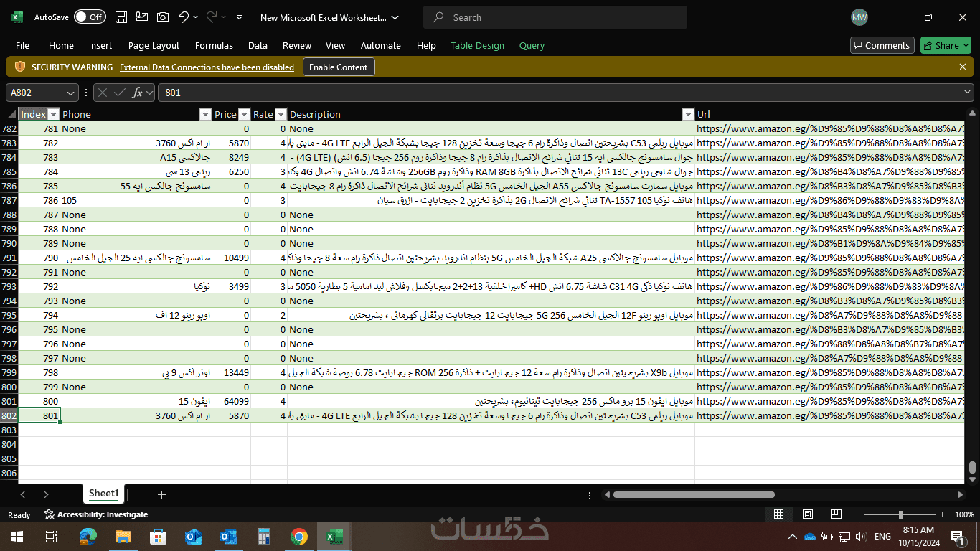The height and width of the screenshot is (551, 980).
Task: Click the 100% zoom level button
Action: point(964,514)
